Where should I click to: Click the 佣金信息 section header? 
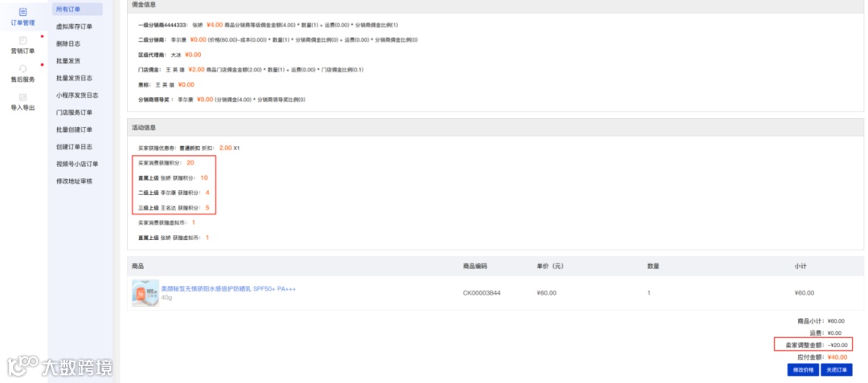click(x=495, y=5)
